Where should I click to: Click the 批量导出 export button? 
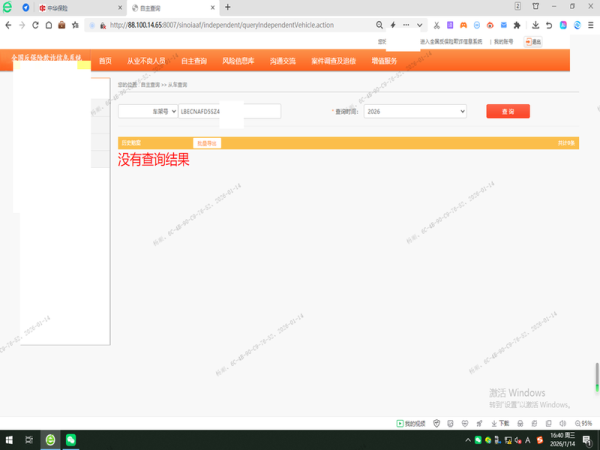tap(207, 144)
